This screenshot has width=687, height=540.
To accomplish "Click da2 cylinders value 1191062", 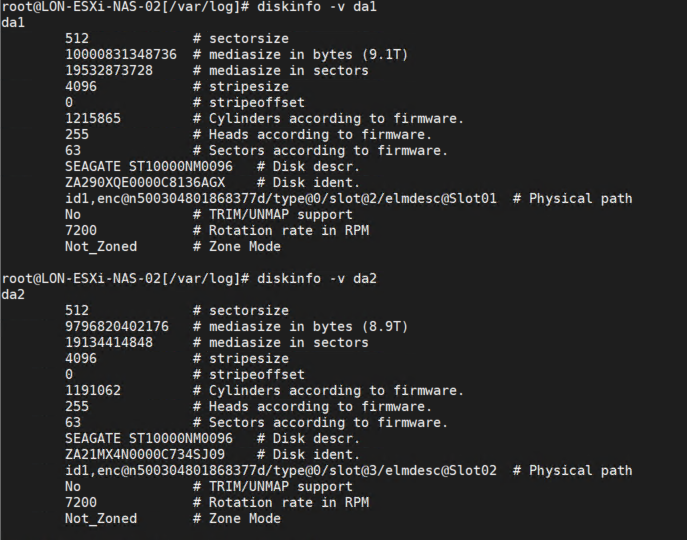I will pyautogui.click(x=93, y=391).
